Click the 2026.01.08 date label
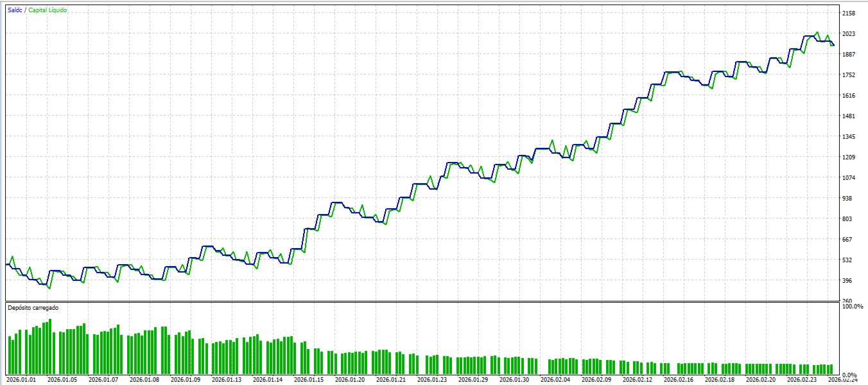 (x=145, y=380)
